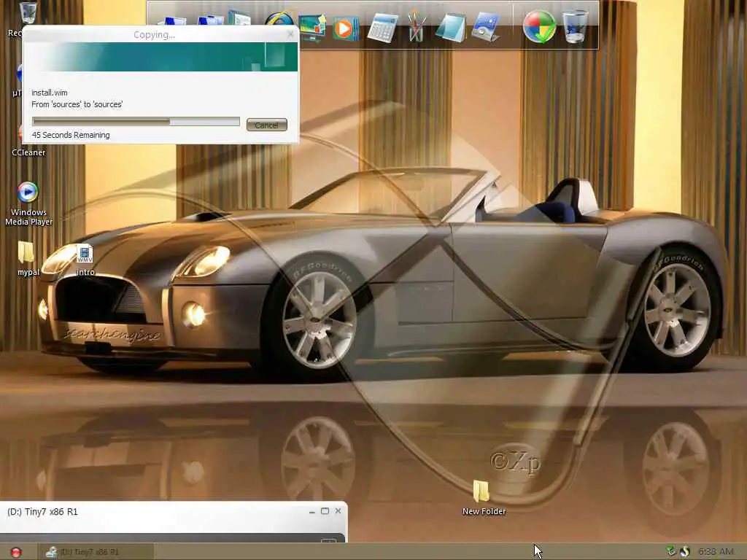Open the intro WMV video file
Screen dimensions: 747x560
pos(85,260)
